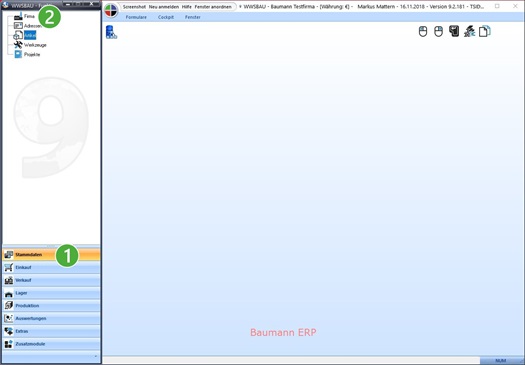This screenshot has width=525, height=365.
Task: Switch to the Einkauf navigation section
Action: (51, 268)
